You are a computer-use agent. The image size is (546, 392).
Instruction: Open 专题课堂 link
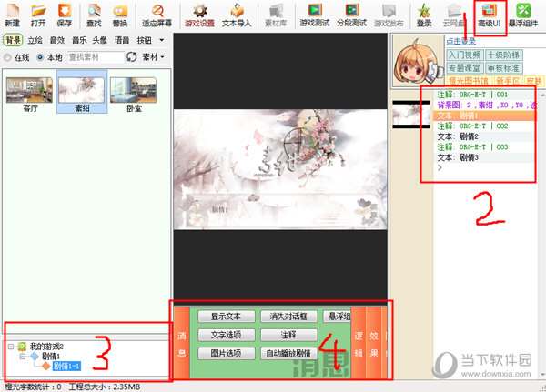click(464, 67)
